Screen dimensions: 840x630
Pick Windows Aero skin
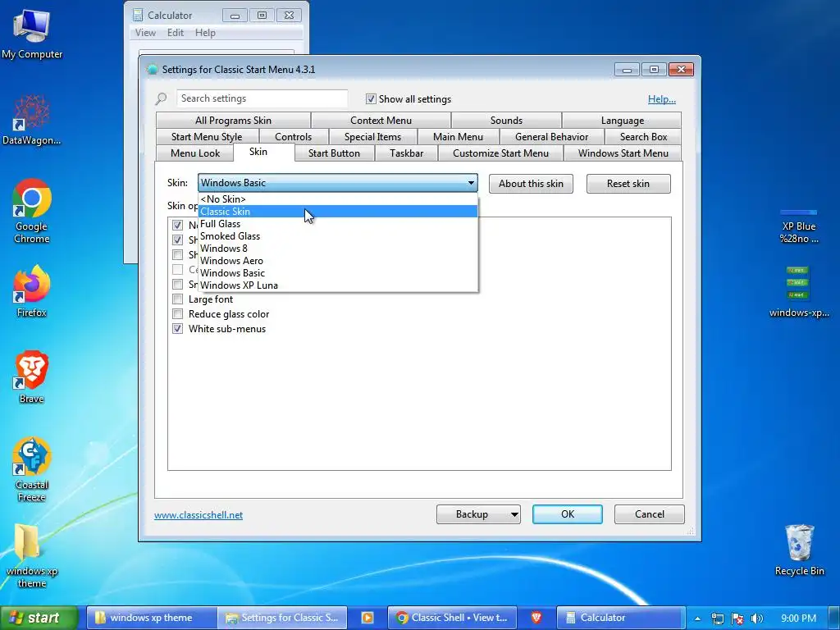[x=338, y=260]
